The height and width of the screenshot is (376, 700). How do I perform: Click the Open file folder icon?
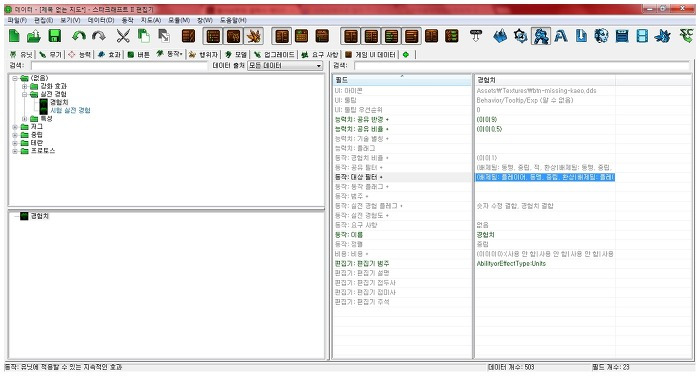(34, 36)
